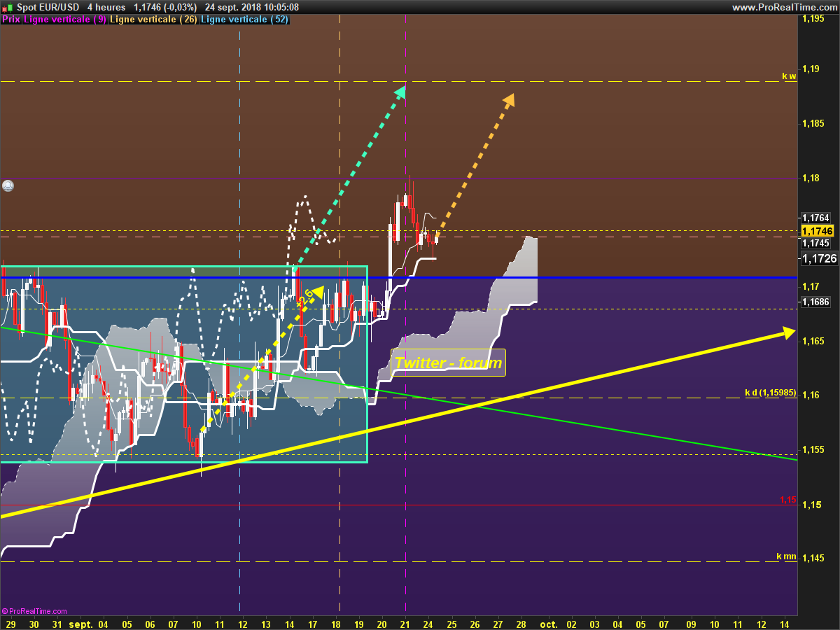Click the 28 date on time axis
This screenshot has height=630, width=840.
(x=521, y=623)
